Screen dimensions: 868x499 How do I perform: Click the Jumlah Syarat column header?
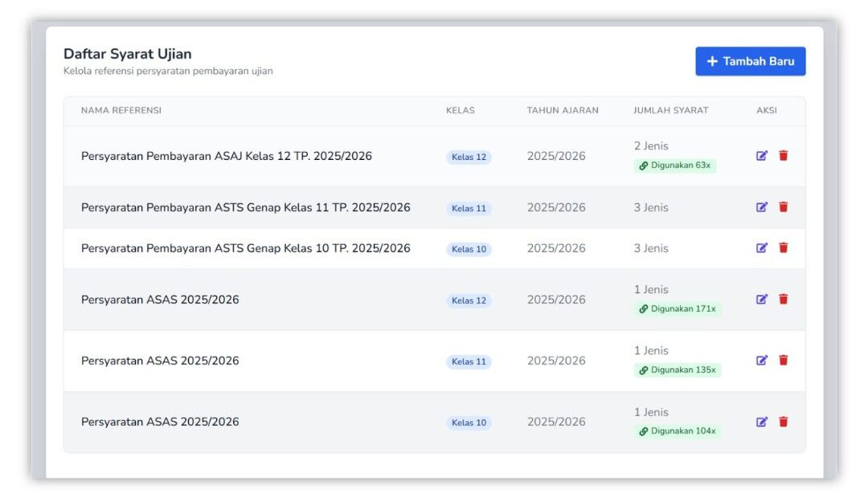670,111
